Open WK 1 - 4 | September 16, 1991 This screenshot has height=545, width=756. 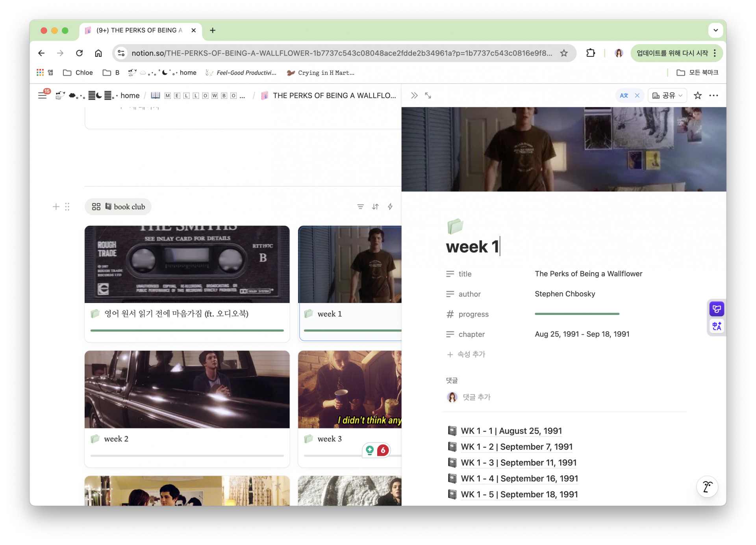click(x=519, y=478)
